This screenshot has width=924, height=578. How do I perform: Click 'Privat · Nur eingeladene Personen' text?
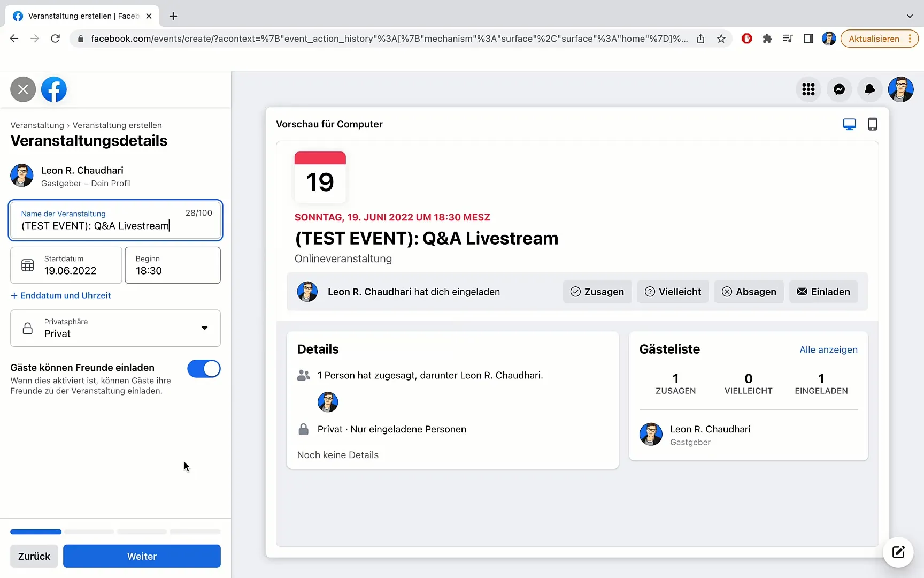391,429
